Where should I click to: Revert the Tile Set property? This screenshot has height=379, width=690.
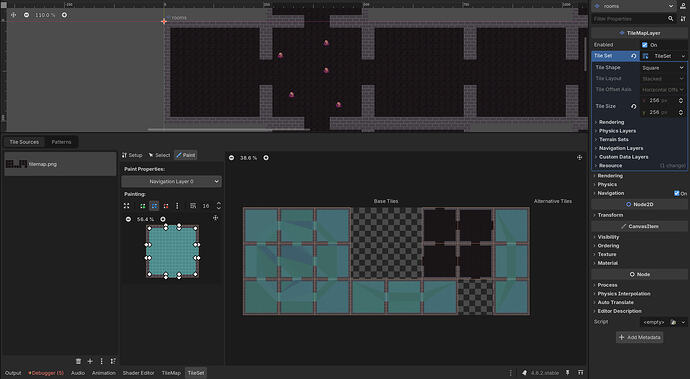click(x=634, y=56)
